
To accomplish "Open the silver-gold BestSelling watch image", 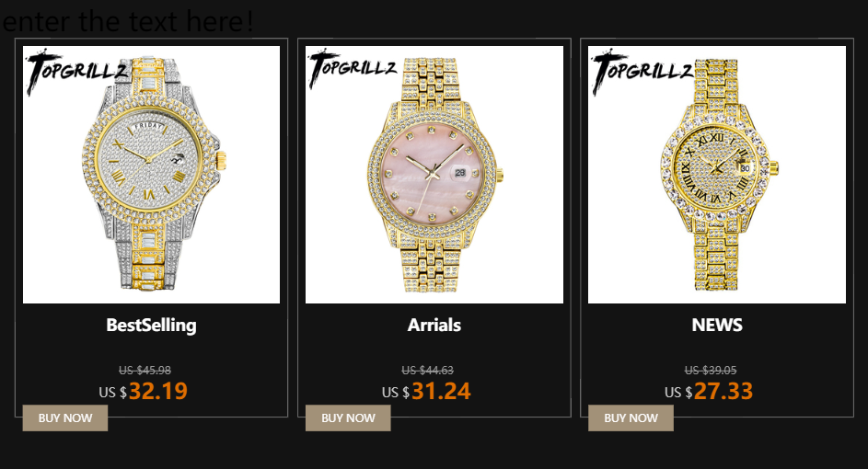I will pos(151,175).
